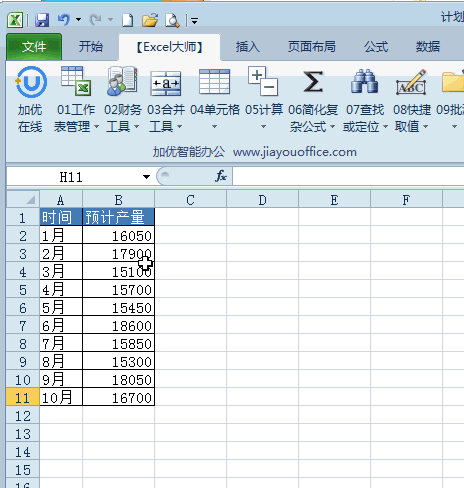The height and width of the screenshot is (488, 464).
Task: Select cell containing 18600
Action: pyautogui.click(x=118, y=325)
